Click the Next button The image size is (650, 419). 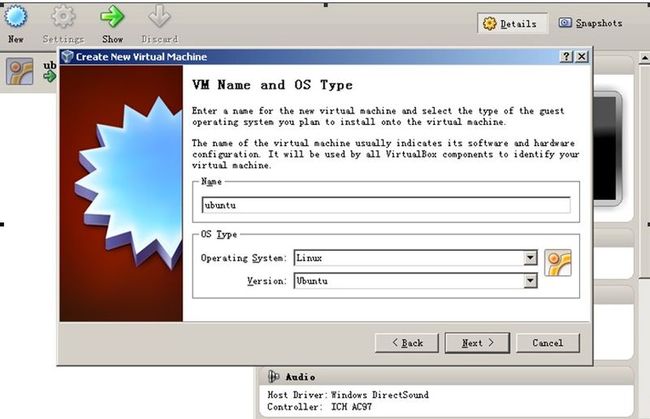tap(477, 343)
